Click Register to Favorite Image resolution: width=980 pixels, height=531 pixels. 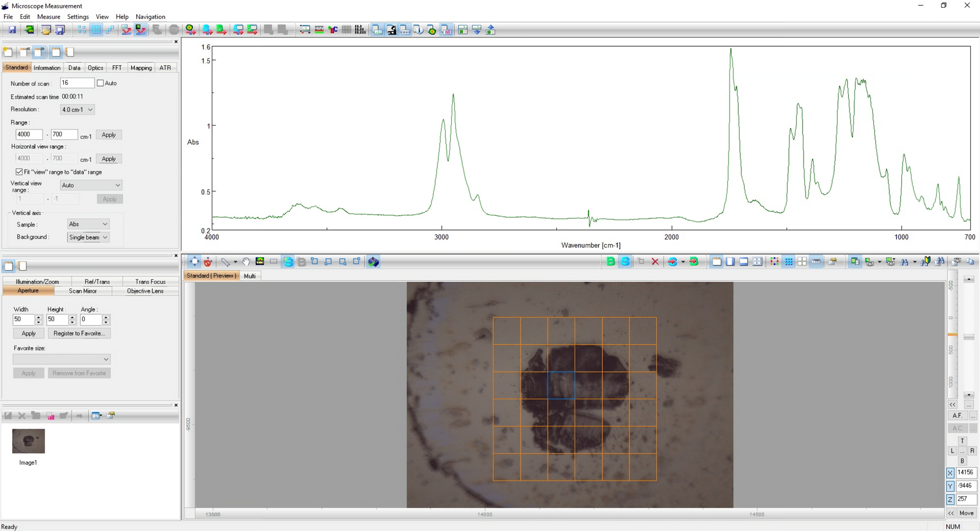(79, 333)
